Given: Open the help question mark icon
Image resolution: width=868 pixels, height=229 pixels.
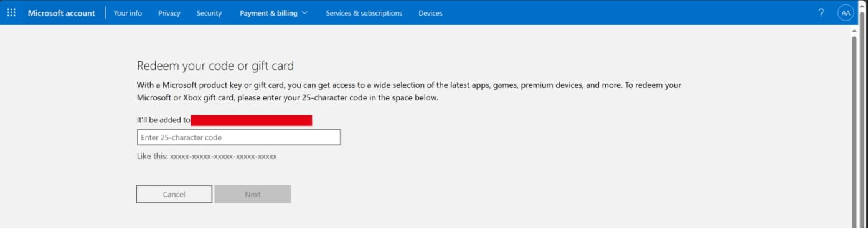Looking at the screenshot, I should [x=821, y=12].
